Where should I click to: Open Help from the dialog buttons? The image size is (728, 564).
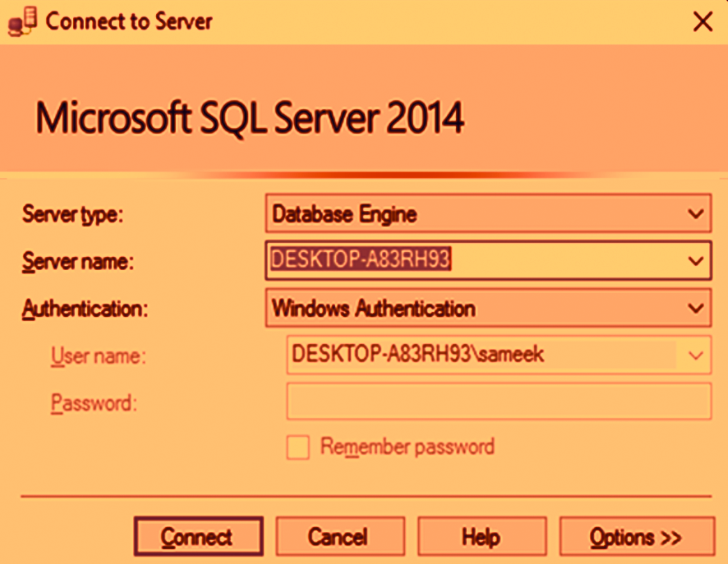click(481, 538)
